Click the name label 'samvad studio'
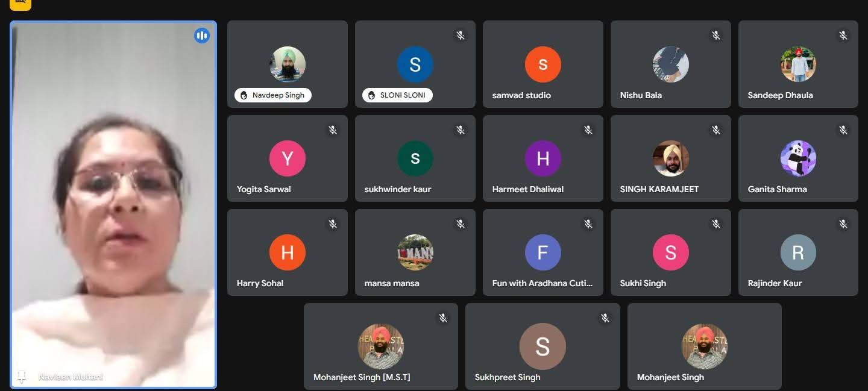This screenshot has height=391, width=868. point(521,95)
